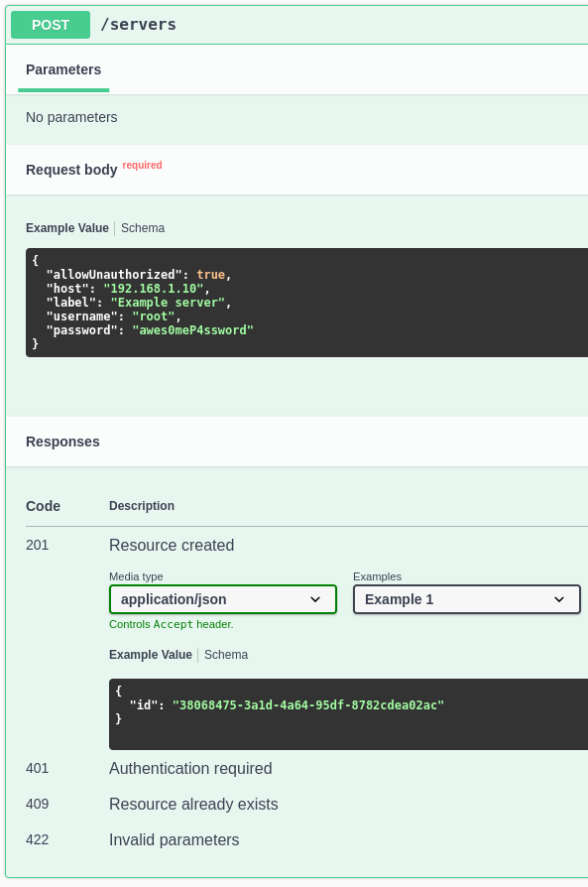
Task: Click the "Request body" heading
Action: click(x=71, y=170)
